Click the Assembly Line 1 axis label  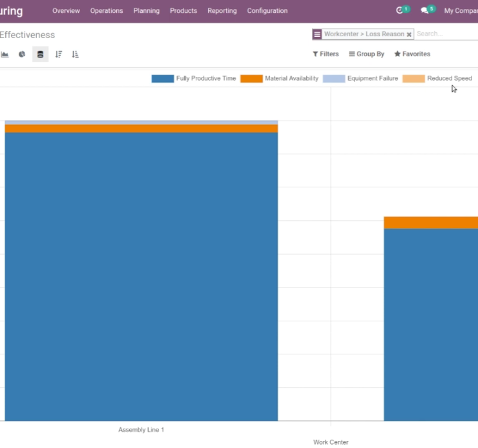click(x=141, y=430)
